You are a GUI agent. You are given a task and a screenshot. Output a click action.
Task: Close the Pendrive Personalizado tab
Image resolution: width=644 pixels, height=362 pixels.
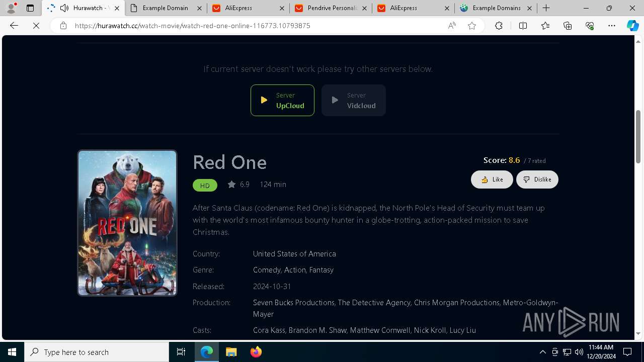pyautogui.click(x=364, y=8)
